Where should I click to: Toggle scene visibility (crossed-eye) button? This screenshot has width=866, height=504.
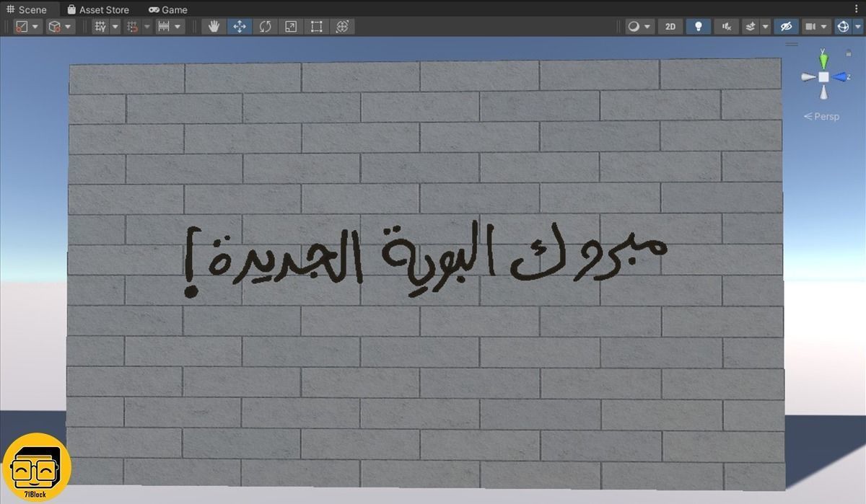[x=787, y=27]
